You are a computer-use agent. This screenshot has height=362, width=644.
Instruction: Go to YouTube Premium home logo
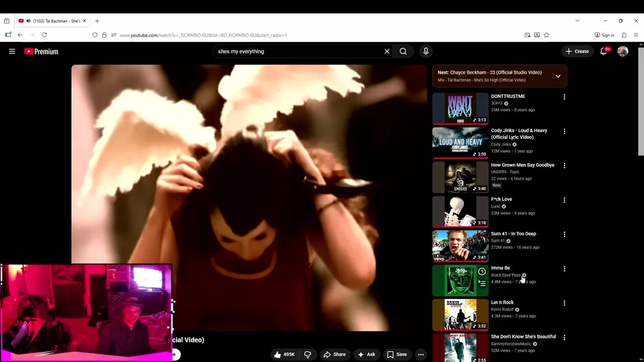pos(41,51)
